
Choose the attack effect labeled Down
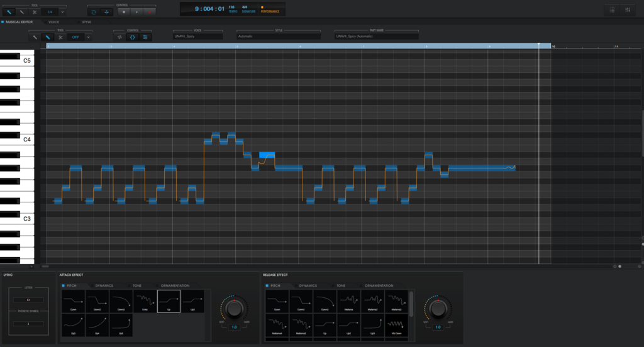click(x=73, y=301)
